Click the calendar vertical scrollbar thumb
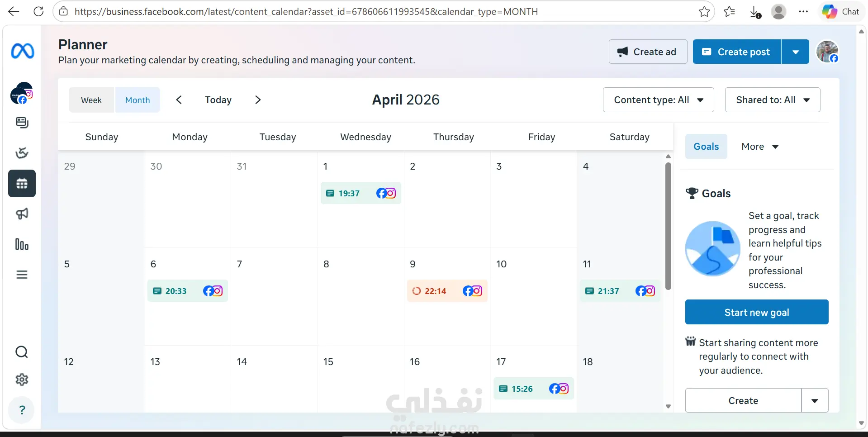The width and height of the screenshot is (868, 437). (668, 226)
